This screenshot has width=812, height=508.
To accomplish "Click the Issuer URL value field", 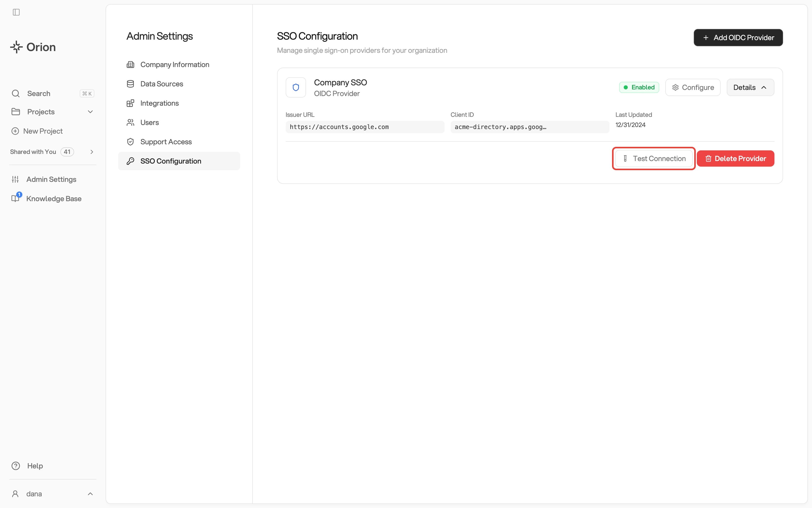I will pyautogui.click(x=365, y=127).
